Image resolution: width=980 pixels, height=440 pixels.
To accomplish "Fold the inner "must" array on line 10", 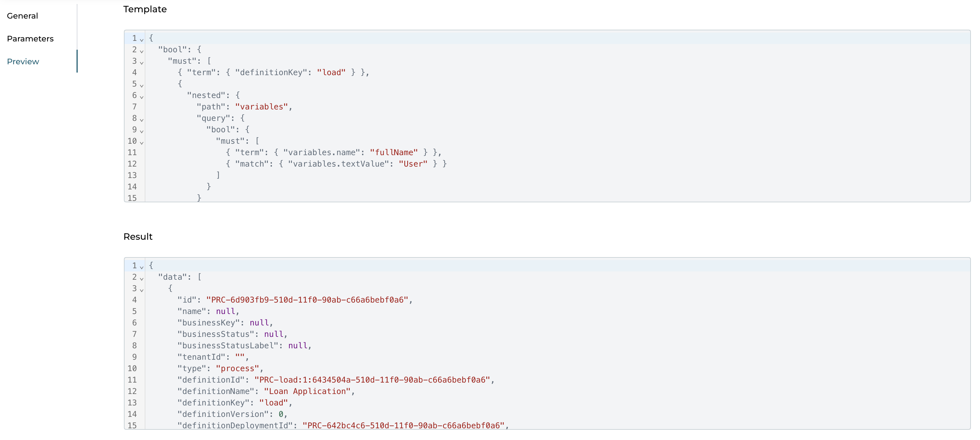I will (141, 142).
